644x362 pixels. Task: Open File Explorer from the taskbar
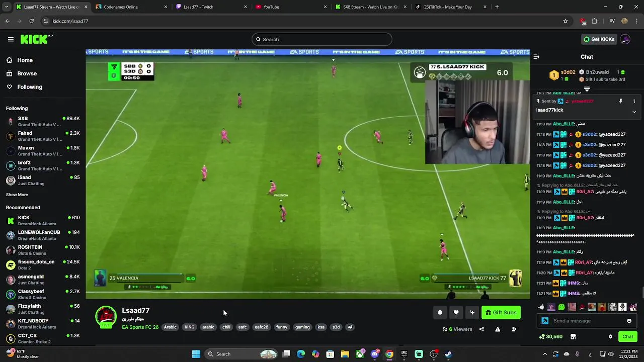coord(345,354)
